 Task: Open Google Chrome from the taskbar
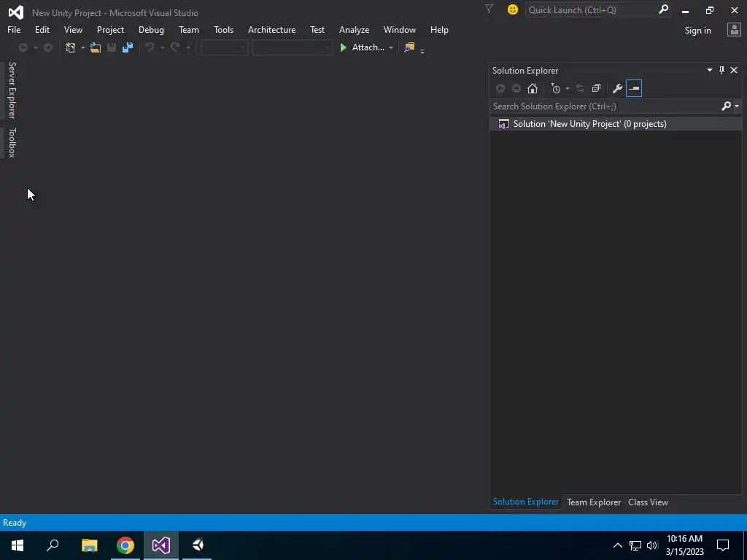(125, 545)
